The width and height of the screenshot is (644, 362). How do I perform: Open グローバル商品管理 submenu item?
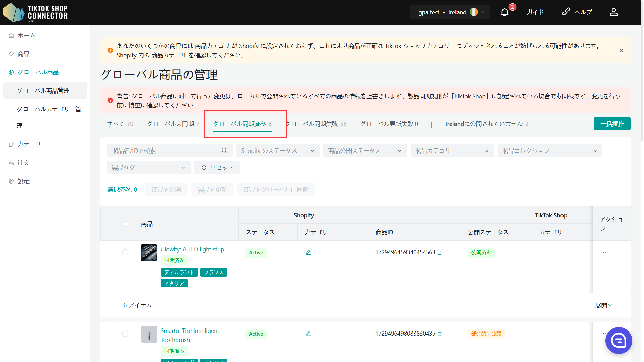point(45,90)
